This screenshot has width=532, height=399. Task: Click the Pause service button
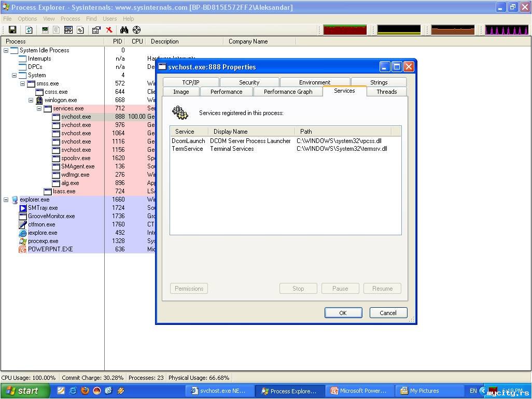tap(340, 289)
